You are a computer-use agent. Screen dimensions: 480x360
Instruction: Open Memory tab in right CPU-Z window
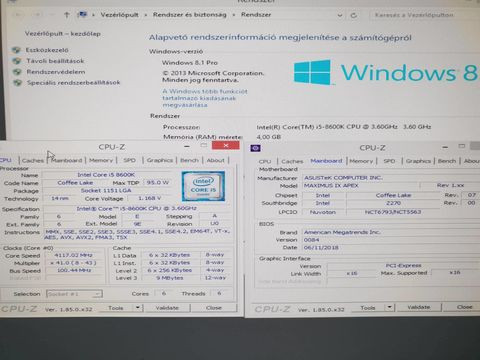(361, 161)
